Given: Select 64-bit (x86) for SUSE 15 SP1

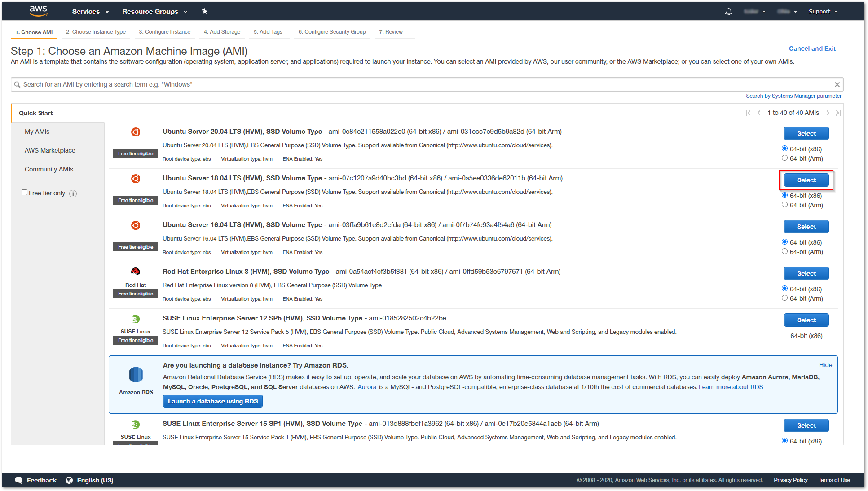Looking at the screenshot, I should (x=784, y=441).
